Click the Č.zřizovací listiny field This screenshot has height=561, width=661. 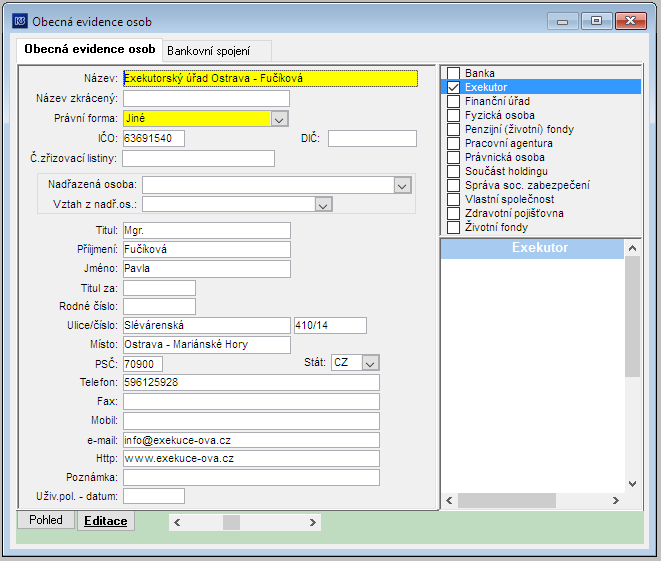coord(199,158)
